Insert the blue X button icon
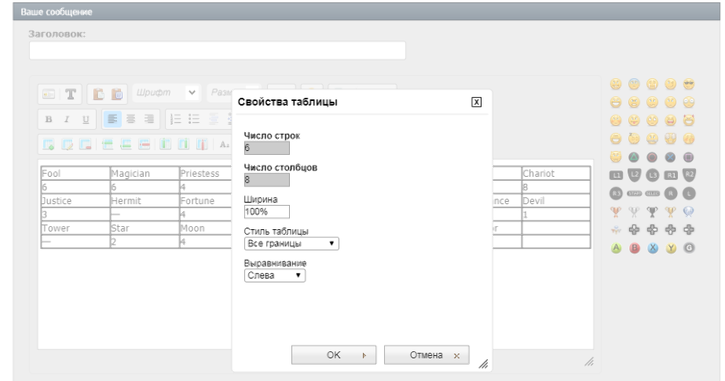 click(x=652, y=248)
